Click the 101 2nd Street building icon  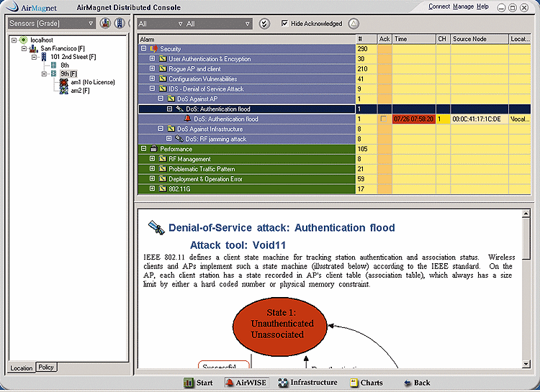point(44,57)
